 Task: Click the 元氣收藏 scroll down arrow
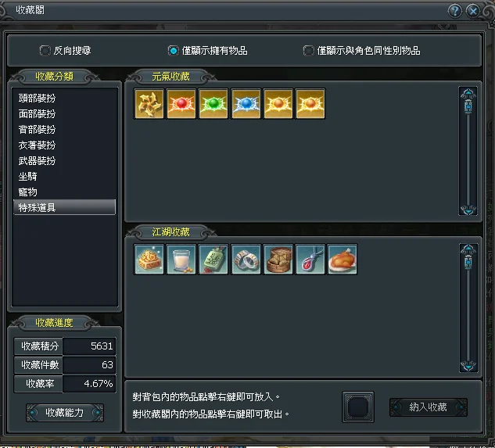pyautogui.click(x=468, y=210)
